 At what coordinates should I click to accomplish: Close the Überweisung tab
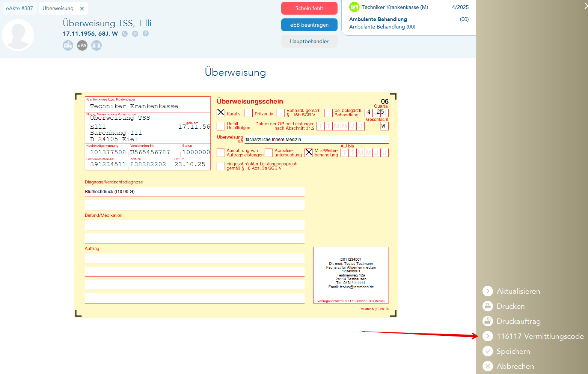tap(82, 8)
